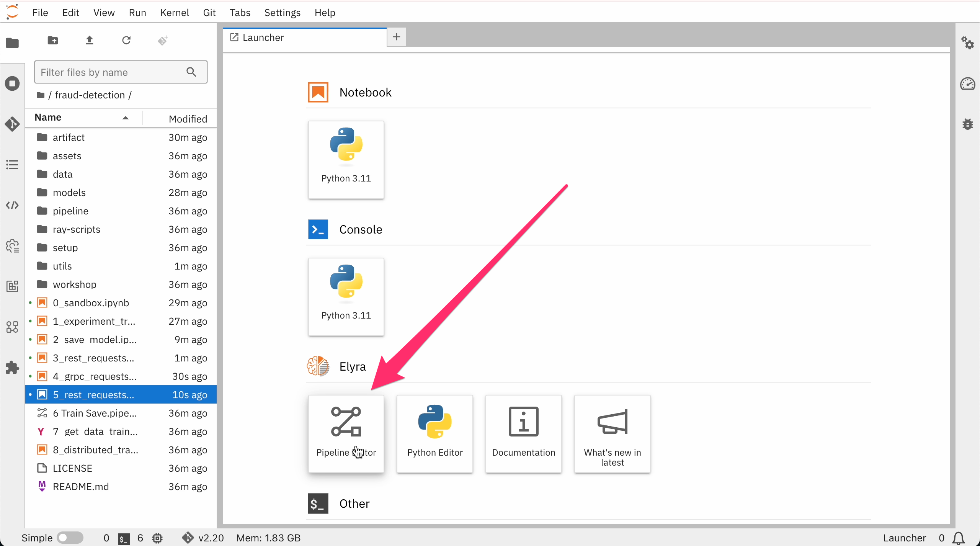Open the Table of Contents sidebar

(x=12, y=165)
